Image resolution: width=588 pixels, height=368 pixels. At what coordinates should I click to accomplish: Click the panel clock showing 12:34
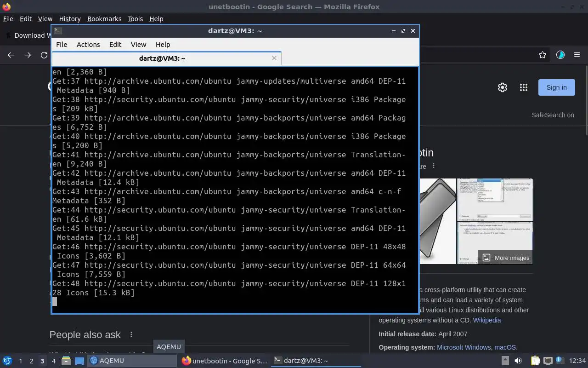tap(577, 361)
